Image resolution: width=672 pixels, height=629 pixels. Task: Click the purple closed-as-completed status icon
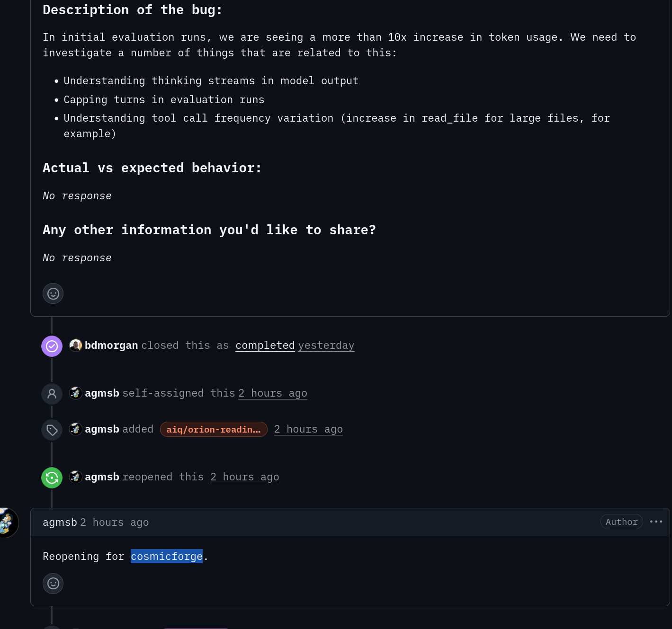point(52,346)
